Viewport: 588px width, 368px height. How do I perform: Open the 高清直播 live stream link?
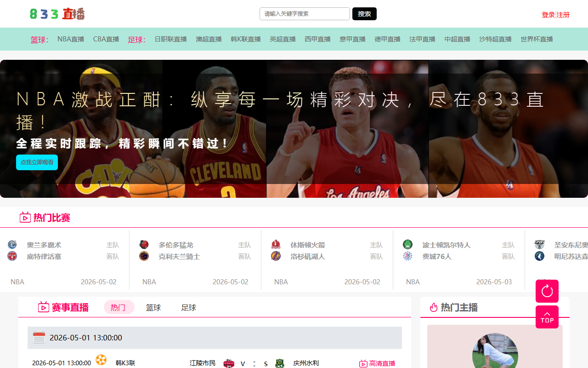pyautogui.click(x=377, y=363)
